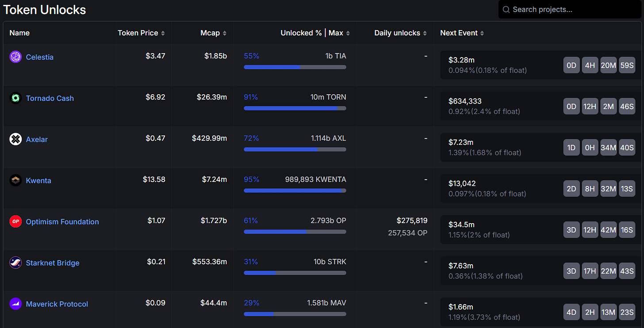Open the Tornado Cash project link
Image resolution: width=644 pixels, height=328 pixels.
(50, 98)
